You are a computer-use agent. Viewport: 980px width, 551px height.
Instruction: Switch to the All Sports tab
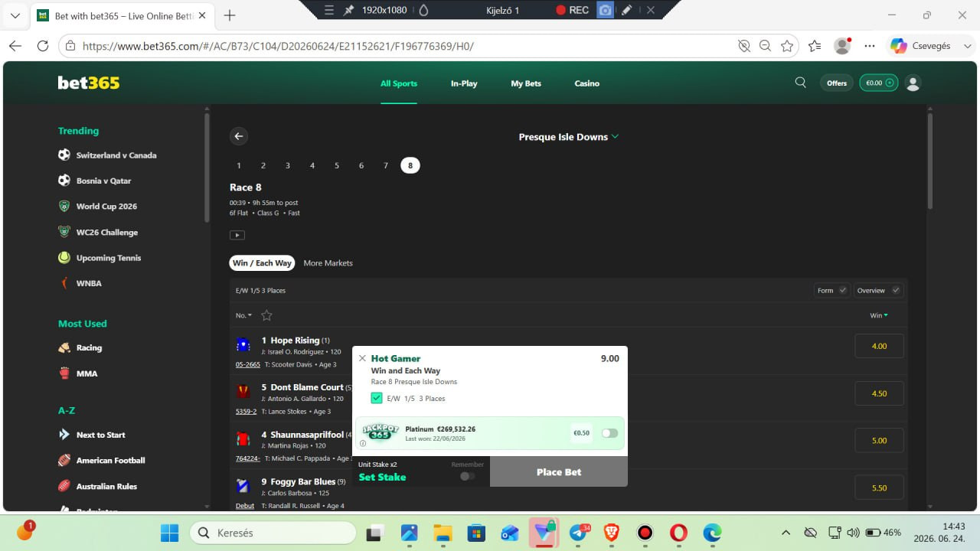tap(399, 83)
